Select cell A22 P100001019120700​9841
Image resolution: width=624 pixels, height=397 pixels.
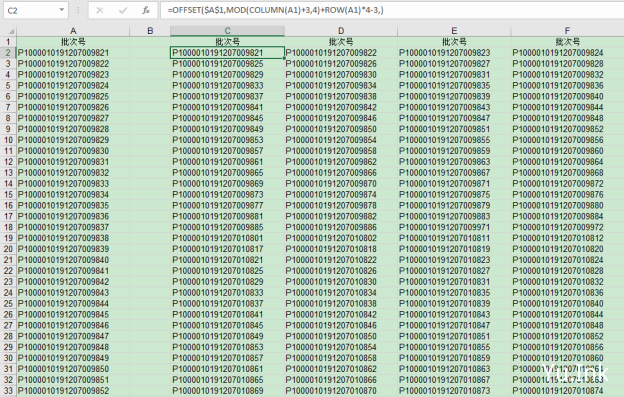point(73,271)
